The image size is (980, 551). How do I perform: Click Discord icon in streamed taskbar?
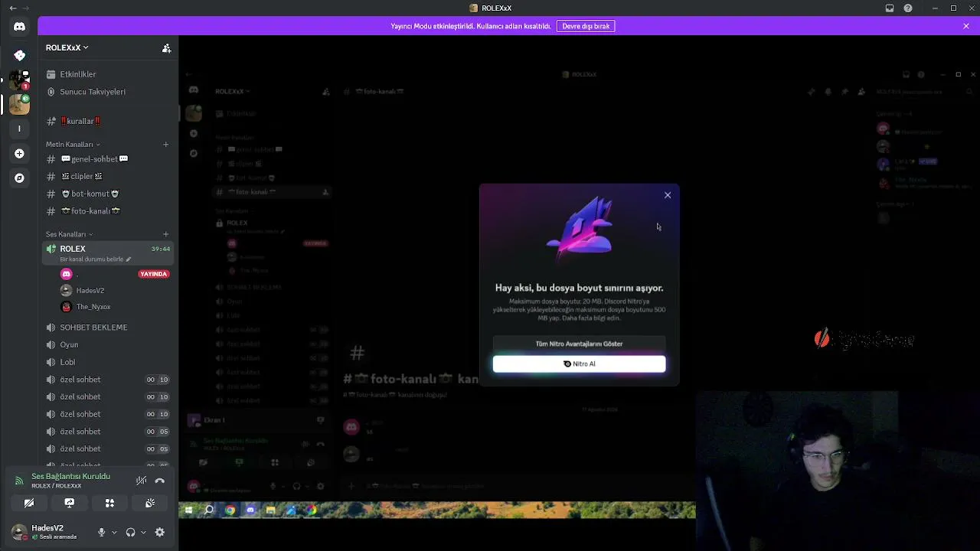coord(250,510)
